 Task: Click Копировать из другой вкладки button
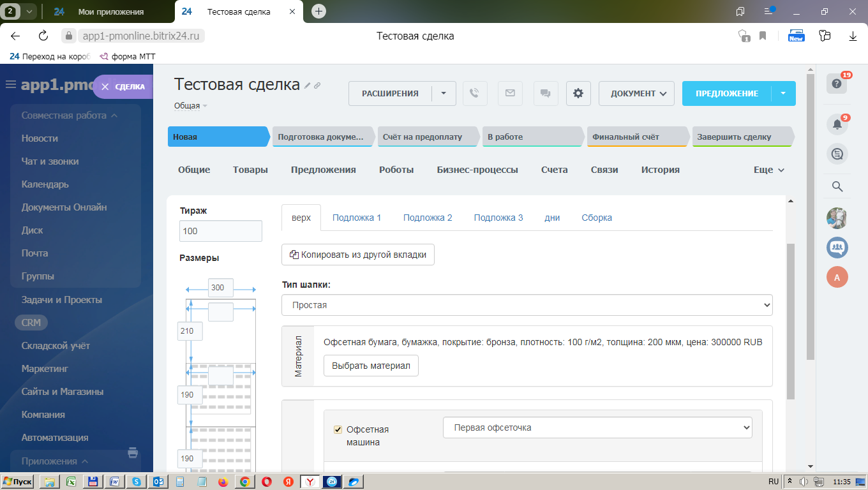point(357,254)
